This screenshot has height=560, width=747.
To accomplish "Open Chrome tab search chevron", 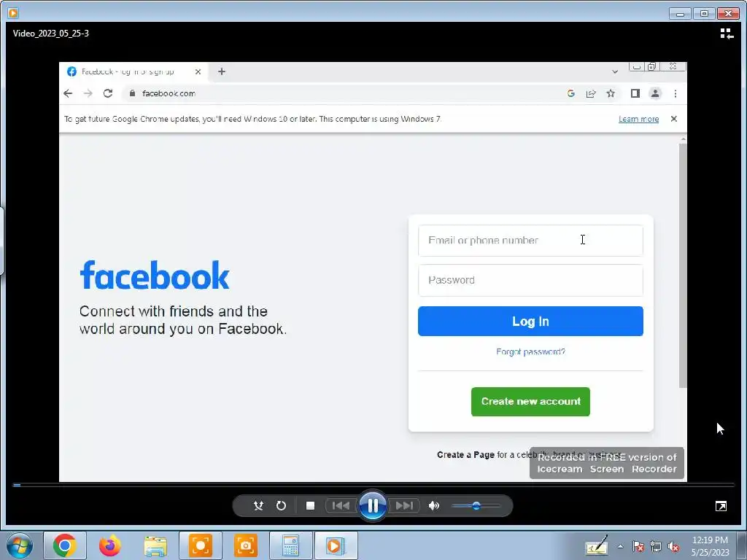I will [x=615, y=71].
